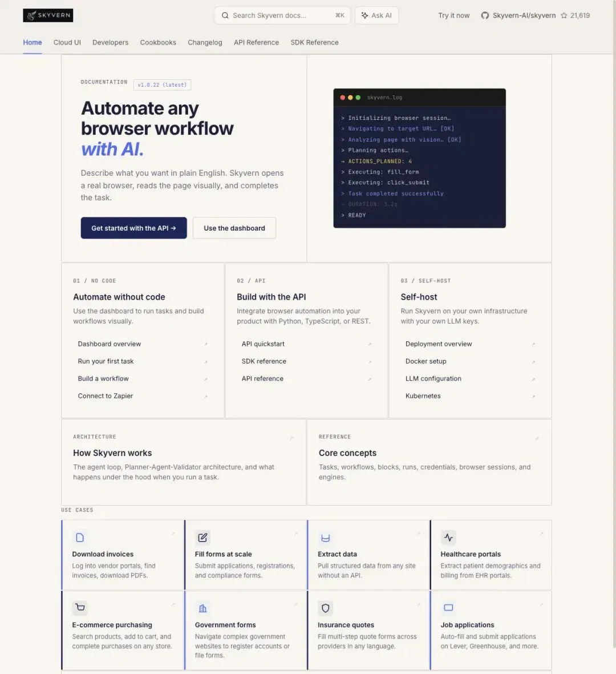
Task: Click the Fill forms at scale pencil icon
Action: tap(202, 537)
